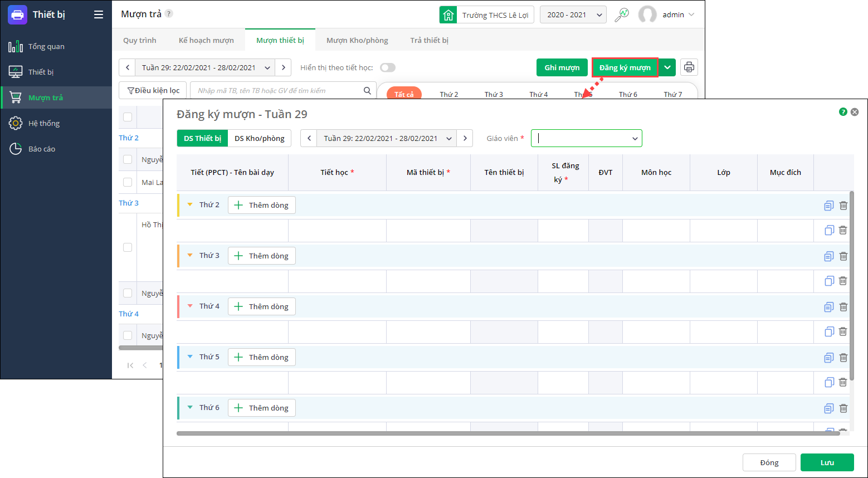
Task: Copy the Thứ 4 group using header copy icon
Action: tap(829, 307)
